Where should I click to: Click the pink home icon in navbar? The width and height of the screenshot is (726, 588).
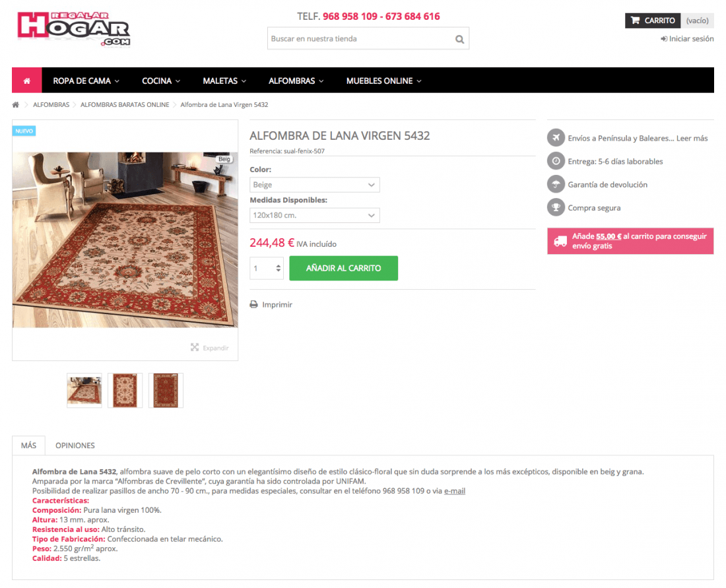tap(27, 81)
